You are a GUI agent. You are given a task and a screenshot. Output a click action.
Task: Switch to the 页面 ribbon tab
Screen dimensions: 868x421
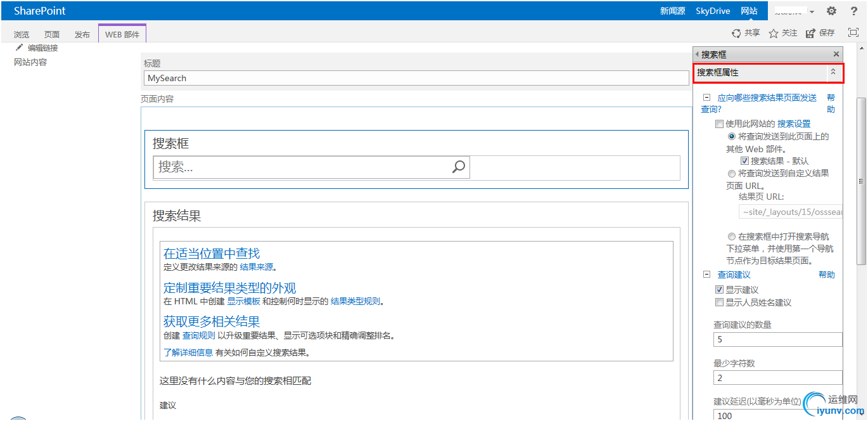tap(52, 34)
